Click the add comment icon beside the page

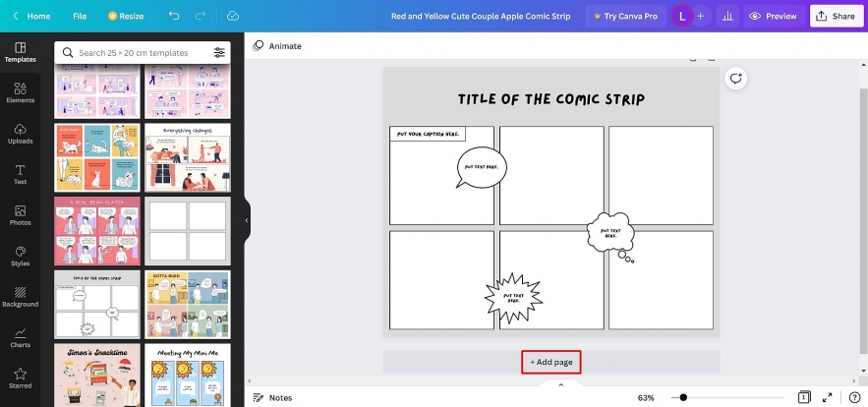click(x=734, y=79)
